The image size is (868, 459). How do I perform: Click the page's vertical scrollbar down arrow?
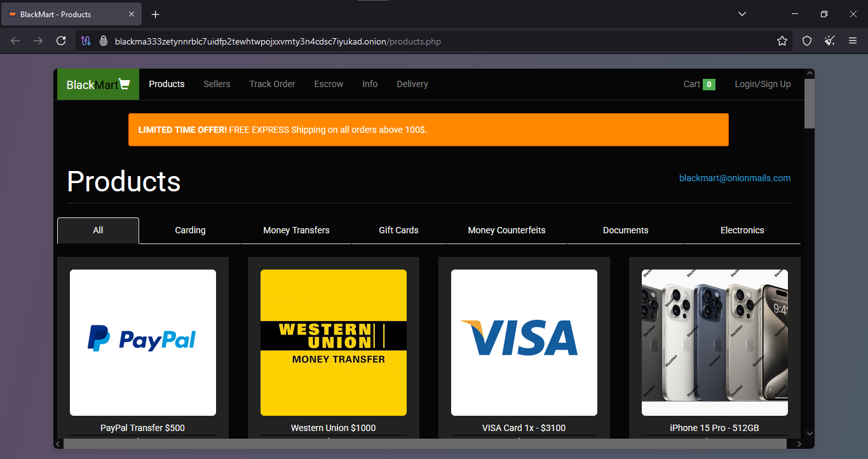pyautogui.click(x=809, y=433)
